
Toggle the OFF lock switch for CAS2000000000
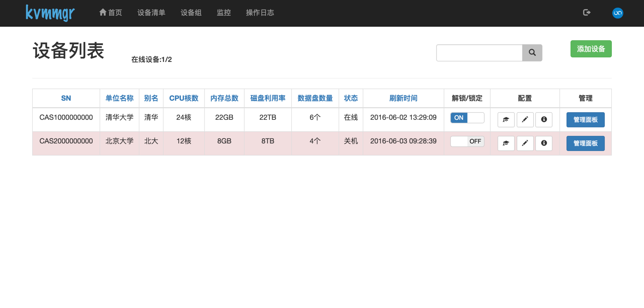(467, 142)
